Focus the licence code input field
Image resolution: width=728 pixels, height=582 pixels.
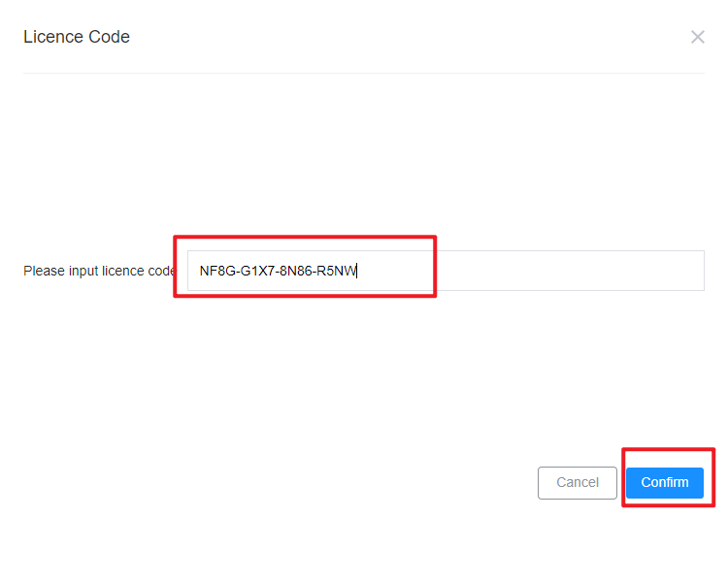(446, 271)
